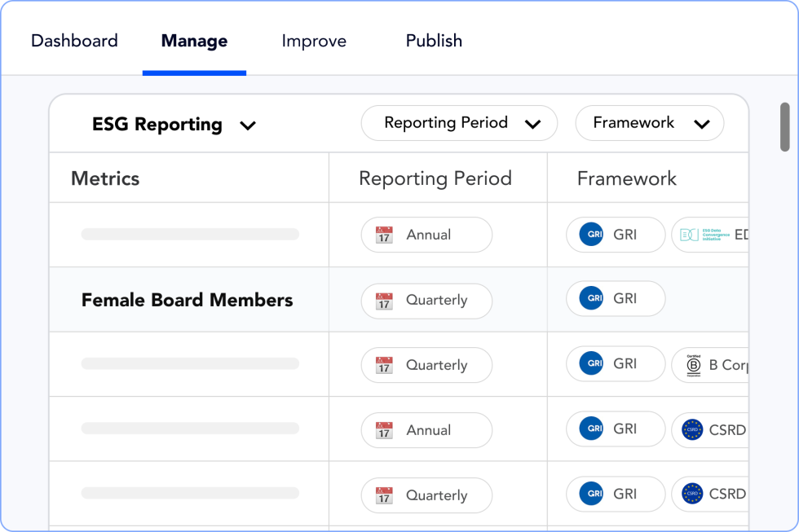Open the Framework filter dropdown

point(649,124)
